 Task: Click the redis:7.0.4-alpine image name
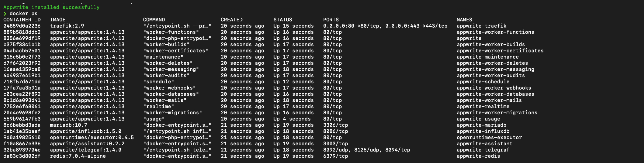point(78,156)
